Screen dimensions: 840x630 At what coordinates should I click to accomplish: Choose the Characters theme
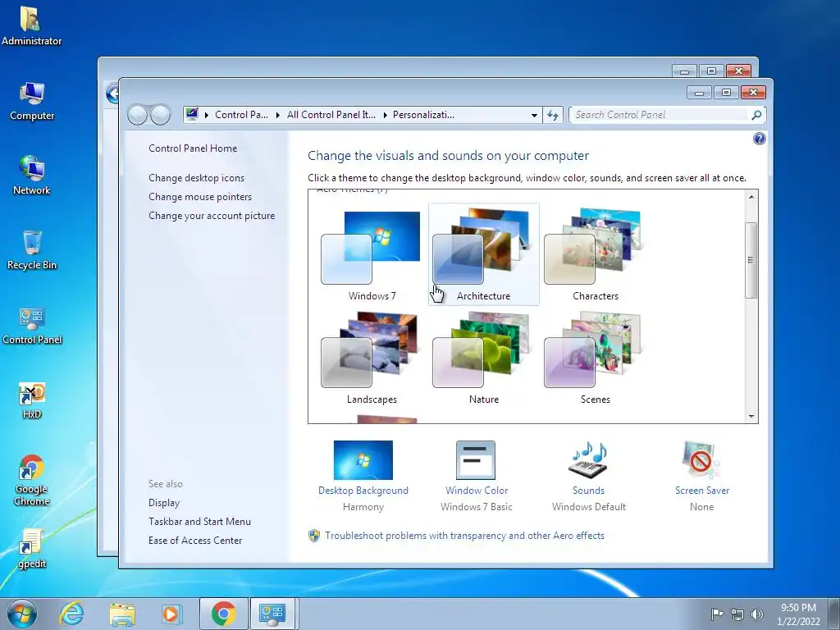coord(595,255)
